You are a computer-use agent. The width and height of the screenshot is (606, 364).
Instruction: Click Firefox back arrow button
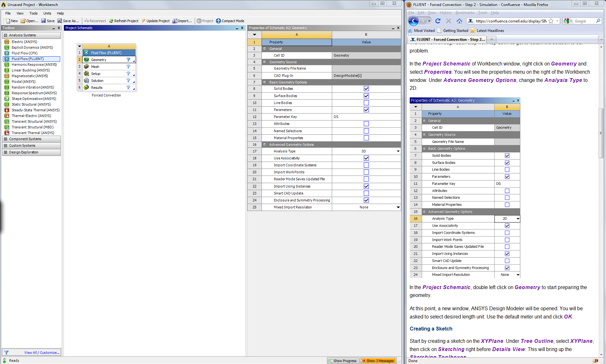413,21
